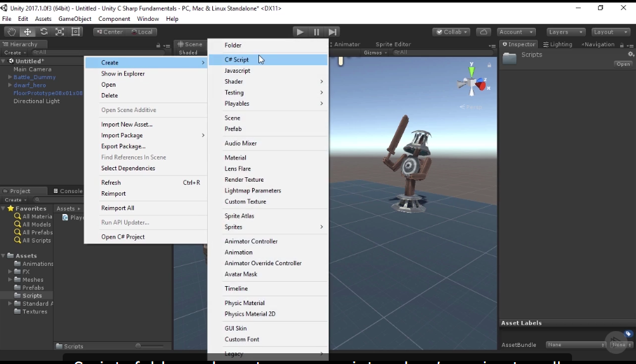The image size is (636, 364).
Task: Open the Gizmos dropdown
Action: (x=375, y=53)
